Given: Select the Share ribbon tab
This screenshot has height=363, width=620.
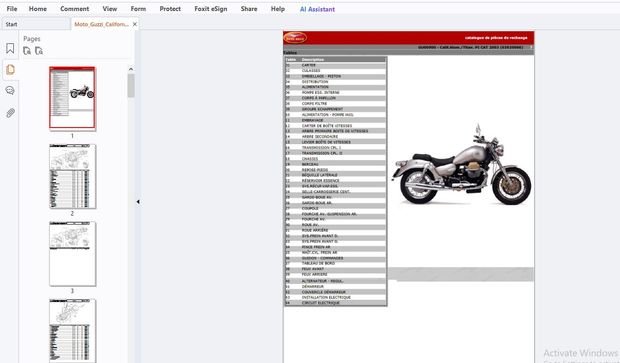Looking at the screenshot, I should tap(249, 9).
